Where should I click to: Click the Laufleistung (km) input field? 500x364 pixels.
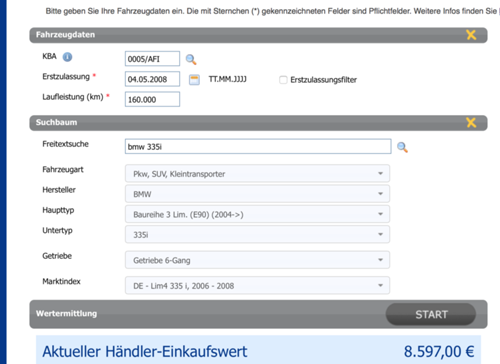point(152,99)
